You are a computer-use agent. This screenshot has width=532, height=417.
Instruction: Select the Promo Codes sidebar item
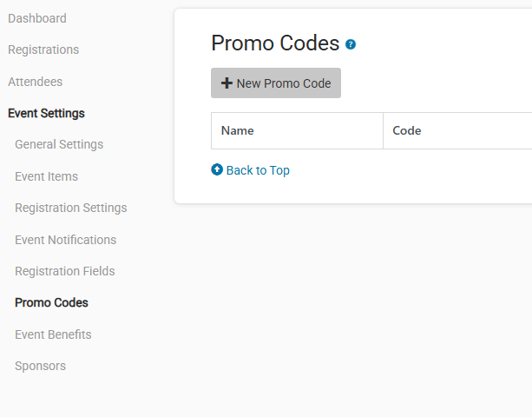[x=51, y=302]
